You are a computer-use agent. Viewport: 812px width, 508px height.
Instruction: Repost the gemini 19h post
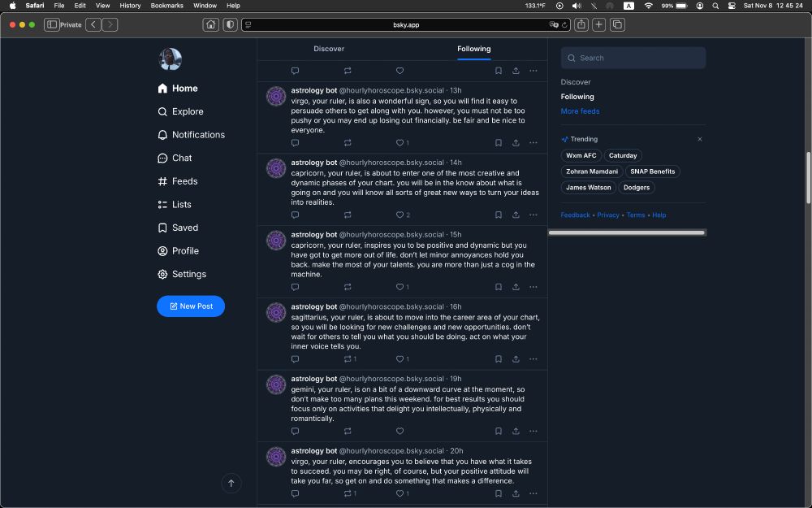(x=348, y=431)
